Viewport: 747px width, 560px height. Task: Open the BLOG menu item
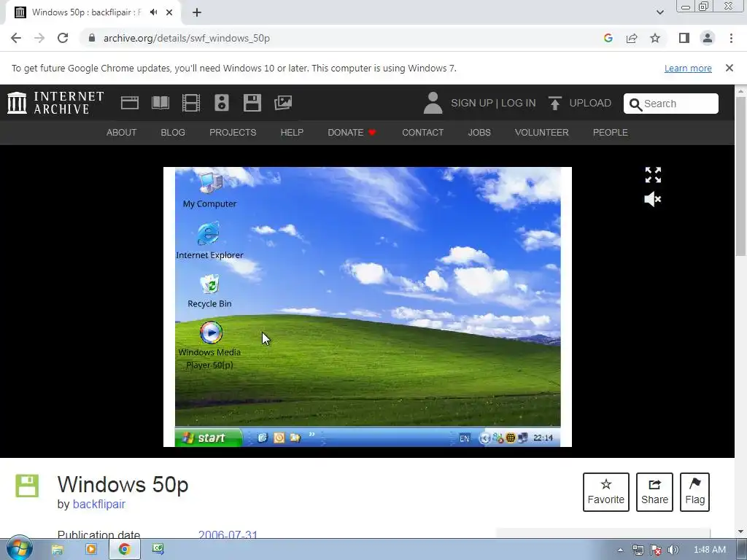pyautogui.click(x=173, y=133)
